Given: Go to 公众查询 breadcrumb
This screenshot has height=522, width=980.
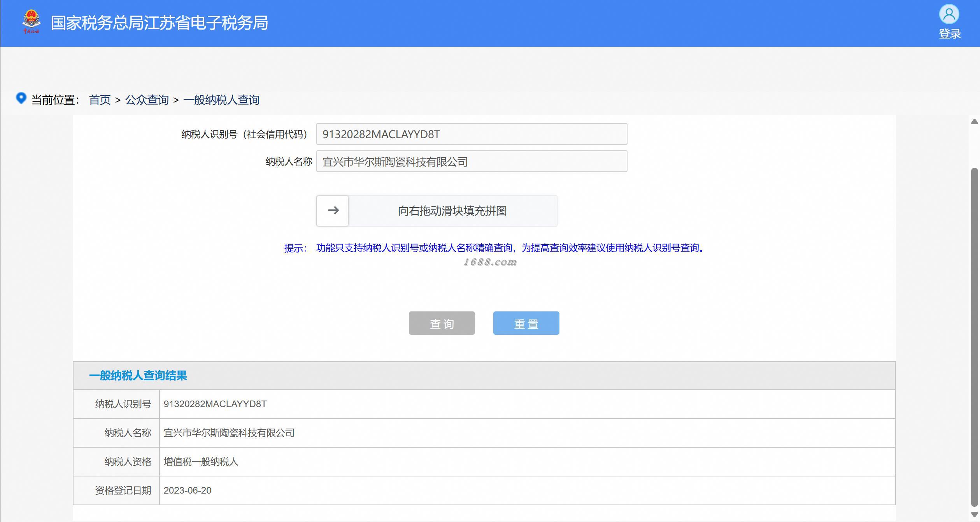Looking at the screenshot, I should [x=147, y=100].
